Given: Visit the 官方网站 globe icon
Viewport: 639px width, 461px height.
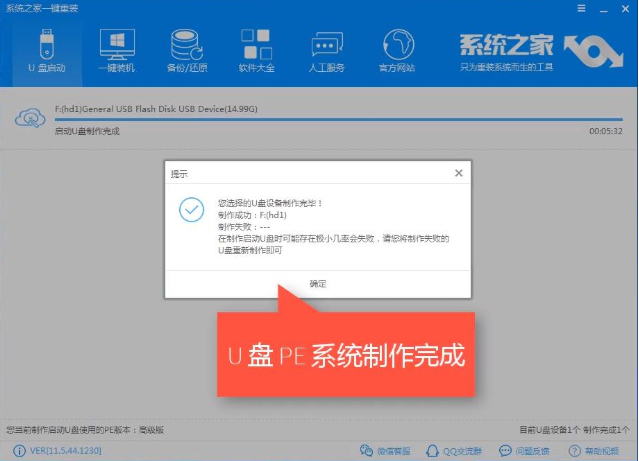Looking at the screenshot, I should tap(398, 50).
